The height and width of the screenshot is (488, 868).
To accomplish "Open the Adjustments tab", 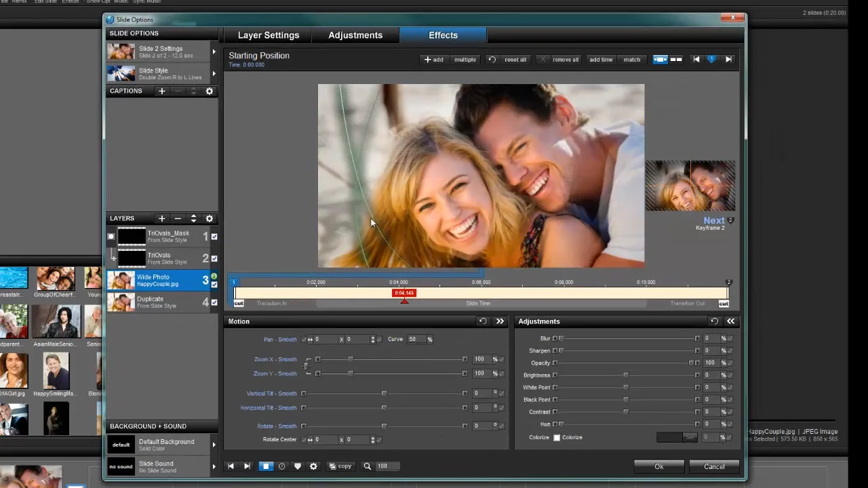I will click(355, 35).
